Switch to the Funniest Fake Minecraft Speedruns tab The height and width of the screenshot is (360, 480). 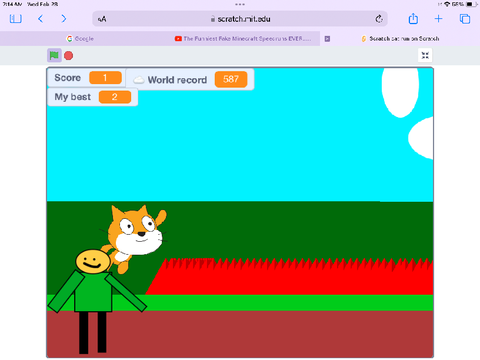tap(242, 39)
